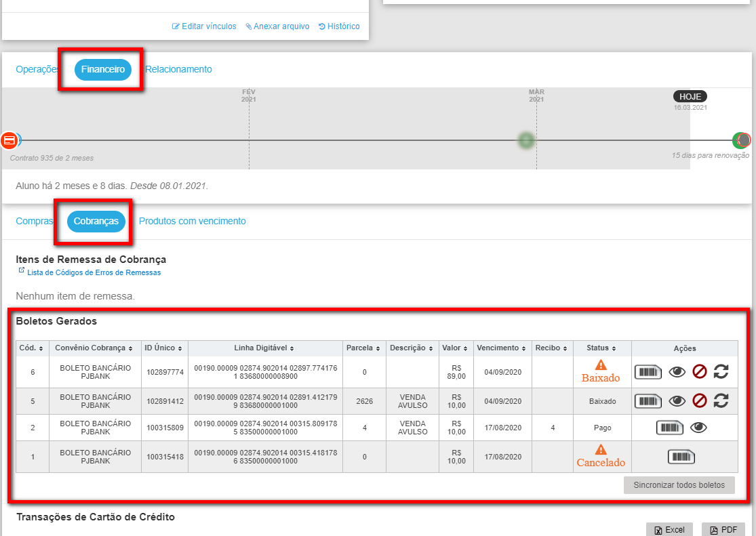Screen dimensions: 756x536
Task: Sort boletos by Valor column
Action: pyautogui.click(x=455, y=348)
